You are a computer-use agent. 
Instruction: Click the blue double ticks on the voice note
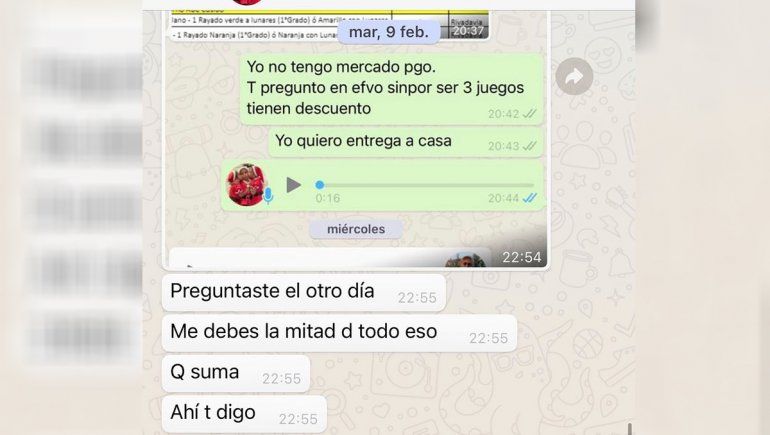point(529,198)
